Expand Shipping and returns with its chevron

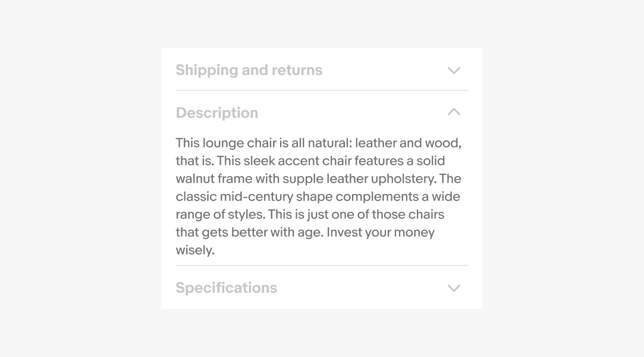click(454, 70)
